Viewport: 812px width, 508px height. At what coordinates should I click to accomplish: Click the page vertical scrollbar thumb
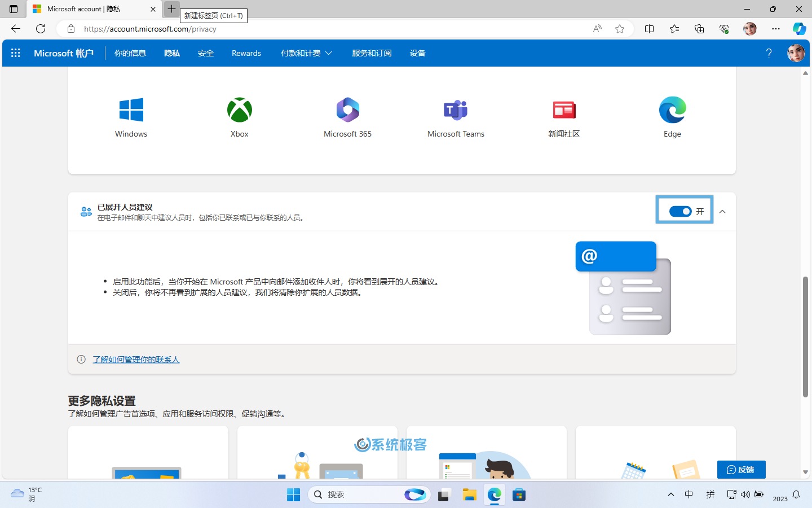click(805, 337)
